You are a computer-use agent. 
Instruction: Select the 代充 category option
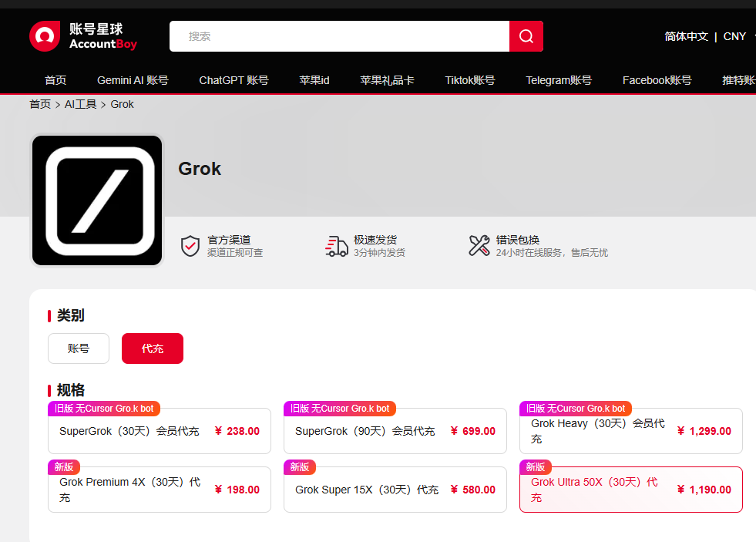pos(153,348)
